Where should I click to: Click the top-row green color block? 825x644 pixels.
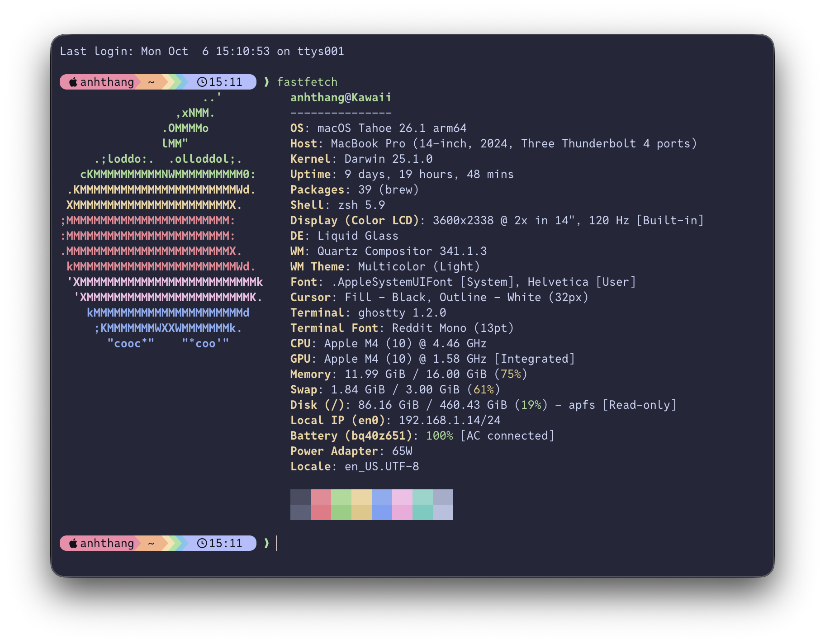(x=341, y=497)
